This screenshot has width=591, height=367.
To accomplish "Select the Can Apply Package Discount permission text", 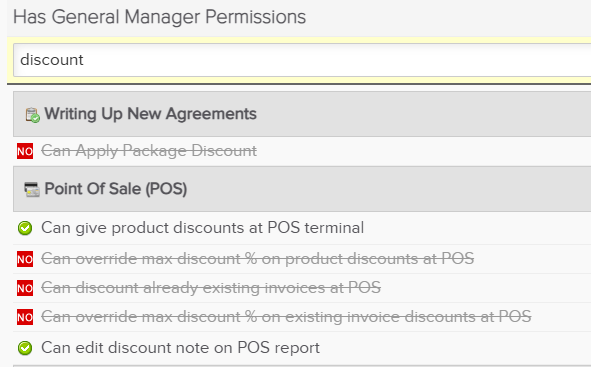I will (x=149, y=151).
